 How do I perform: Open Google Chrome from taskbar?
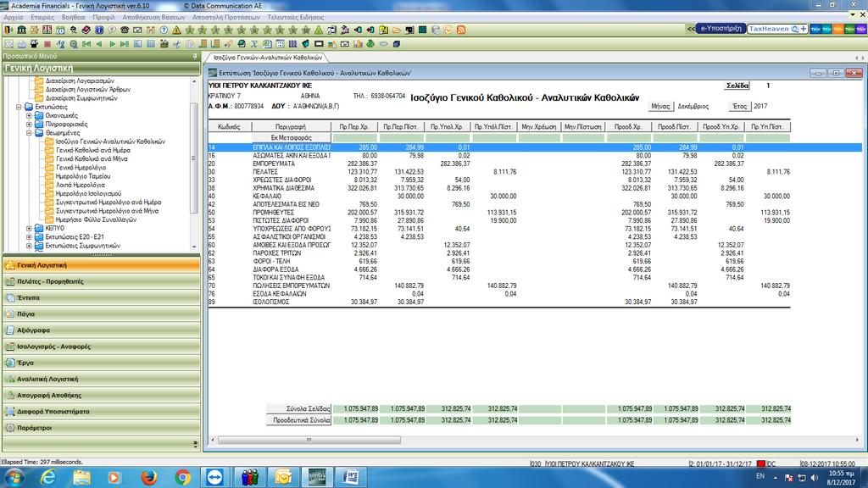[x=182, y=477]
